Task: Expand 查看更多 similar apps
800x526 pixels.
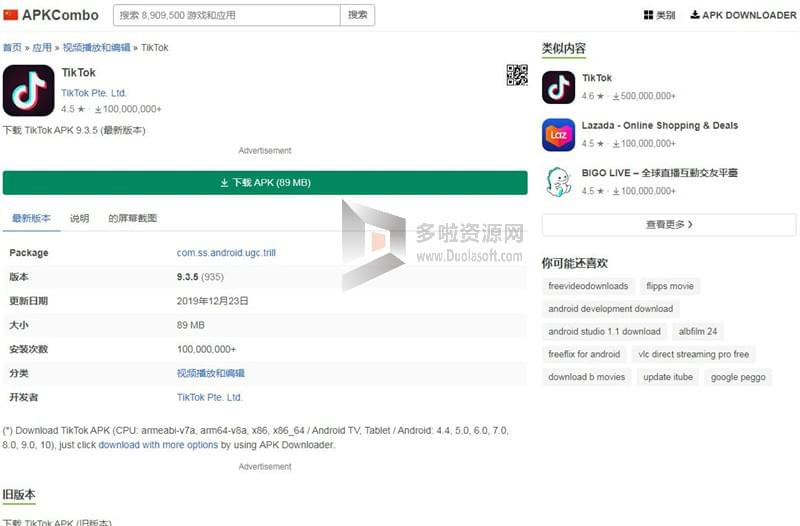Action: (669, 224)
